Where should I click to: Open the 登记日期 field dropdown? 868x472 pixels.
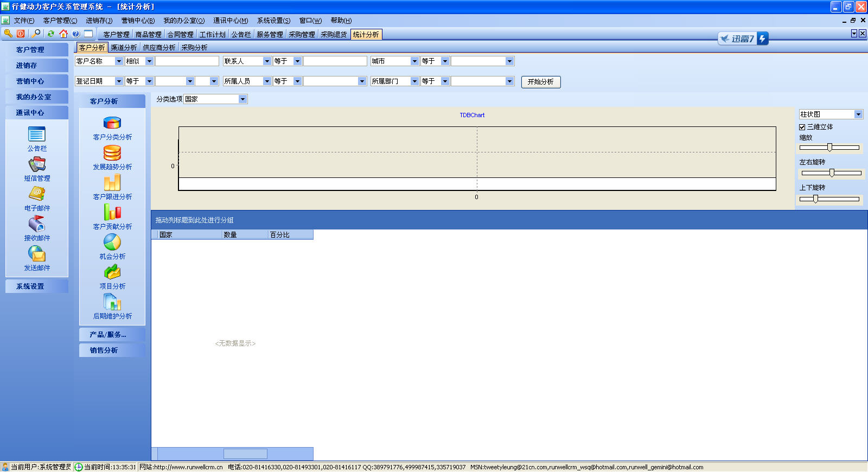(119, 81)
